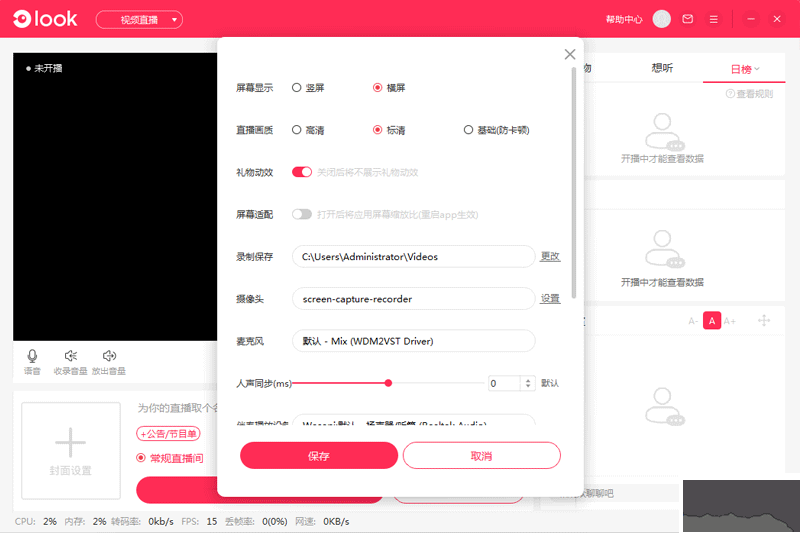This screenshot has height=533, width=800.
Task: Click the CPU 2% status entry
Action: coord(36,521)
